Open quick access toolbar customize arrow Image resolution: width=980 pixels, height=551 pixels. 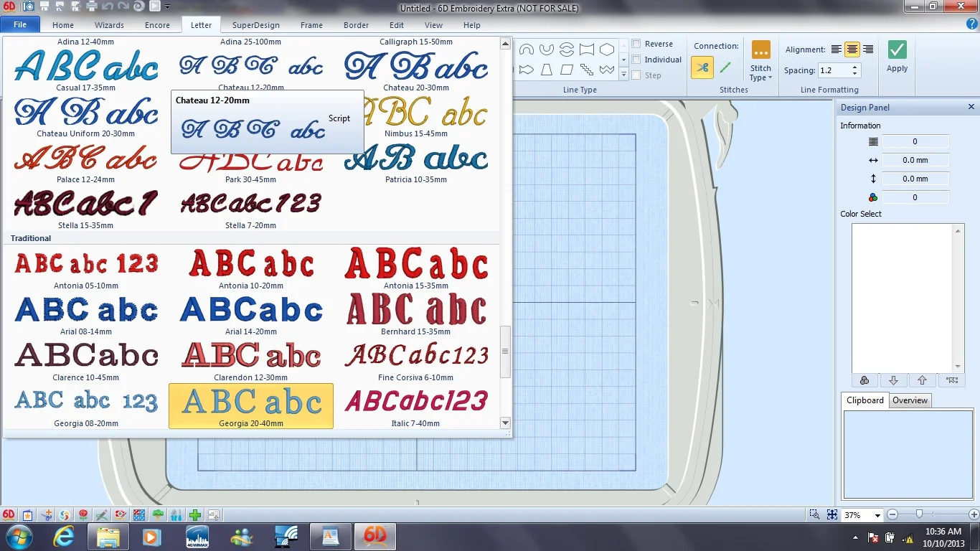(x=167, y=7)
